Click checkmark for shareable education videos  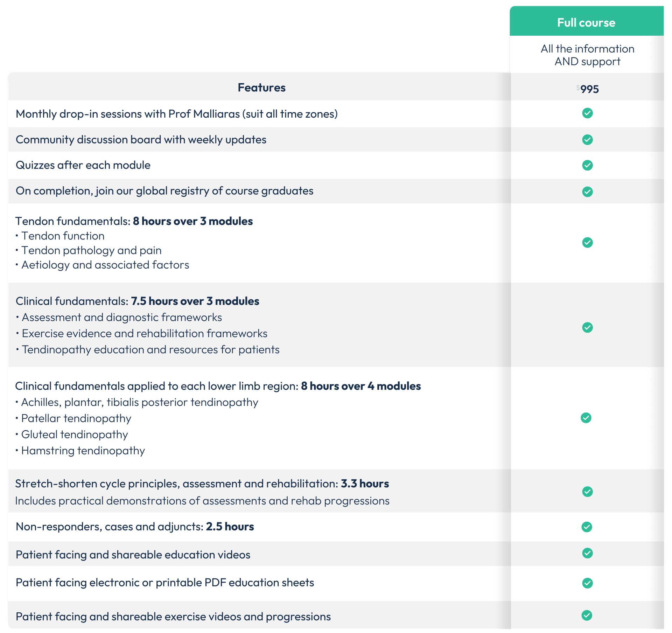point(587,553)
